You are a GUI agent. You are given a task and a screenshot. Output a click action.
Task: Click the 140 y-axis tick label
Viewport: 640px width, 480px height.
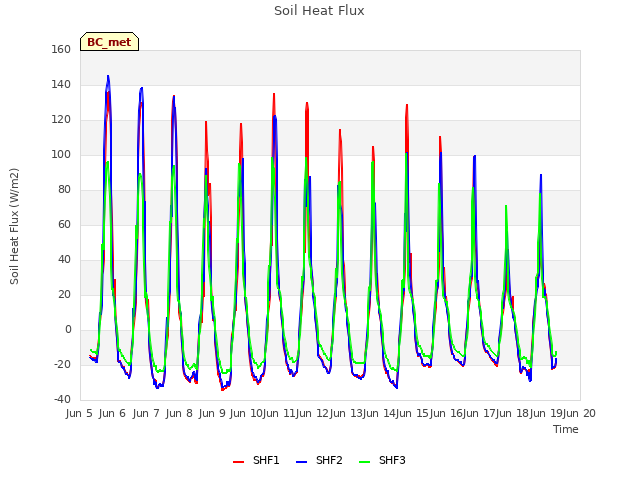(61, 84)
